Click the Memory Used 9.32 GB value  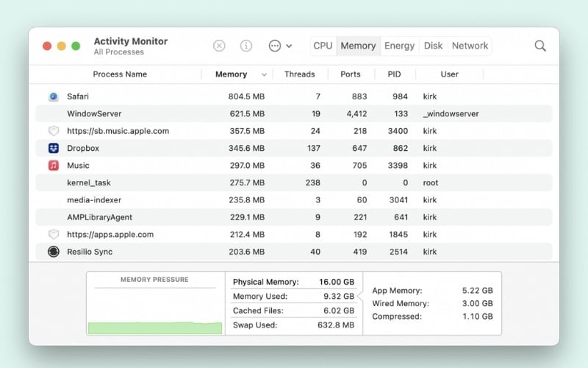tap(339, 297)
